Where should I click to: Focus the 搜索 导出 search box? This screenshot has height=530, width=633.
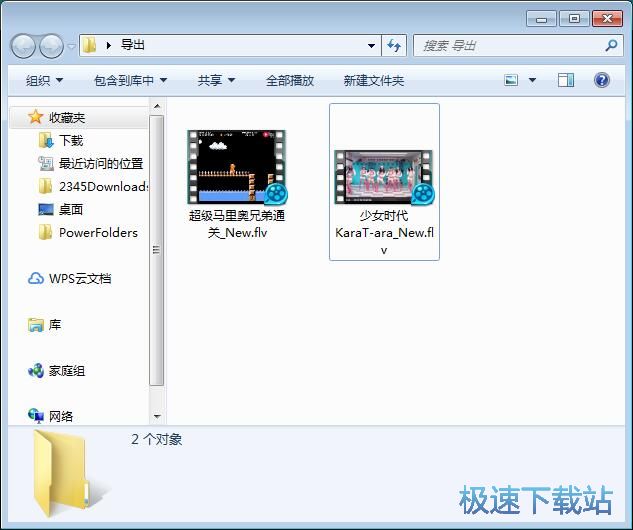(x=519, y=46)
